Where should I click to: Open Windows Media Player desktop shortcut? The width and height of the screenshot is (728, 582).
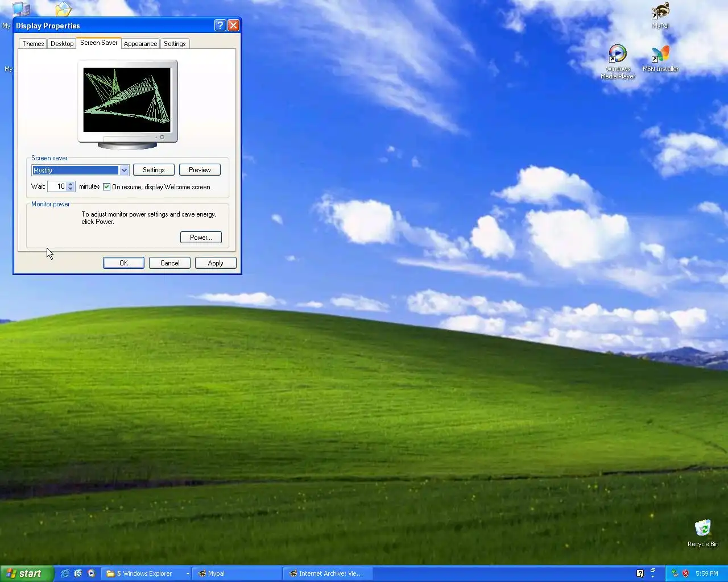(618, 61)
